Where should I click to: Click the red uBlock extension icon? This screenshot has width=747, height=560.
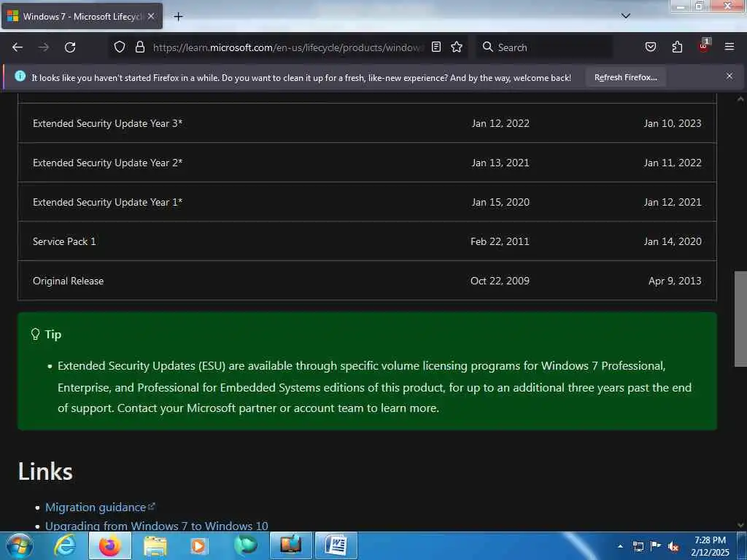[704, 46]
